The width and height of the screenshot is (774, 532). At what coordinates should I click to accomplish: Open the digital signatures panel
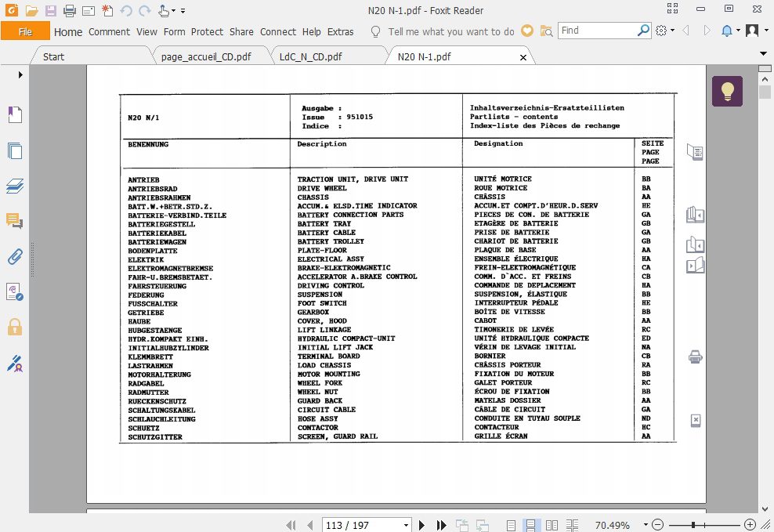[x=15, y=291]
